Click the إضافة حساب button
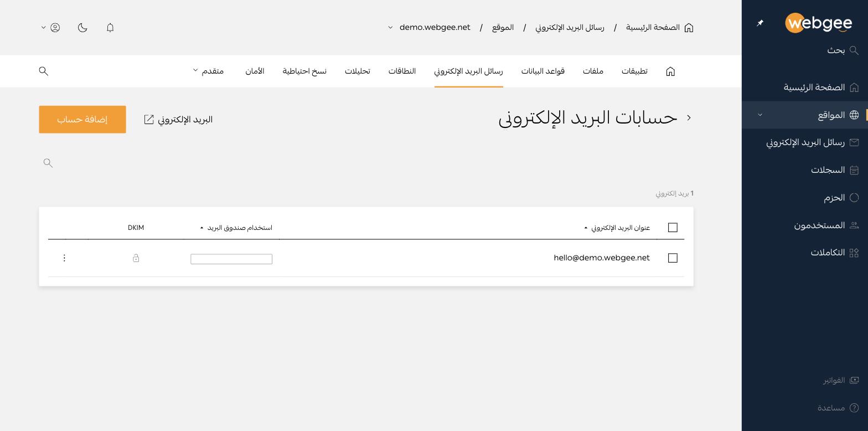 coord(82,120)
